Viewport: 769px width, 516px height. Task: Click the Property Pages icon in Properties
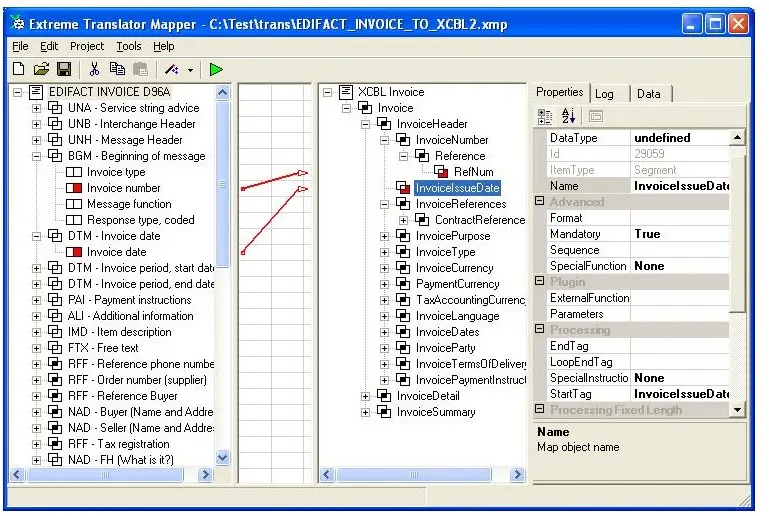pos(595,117)
